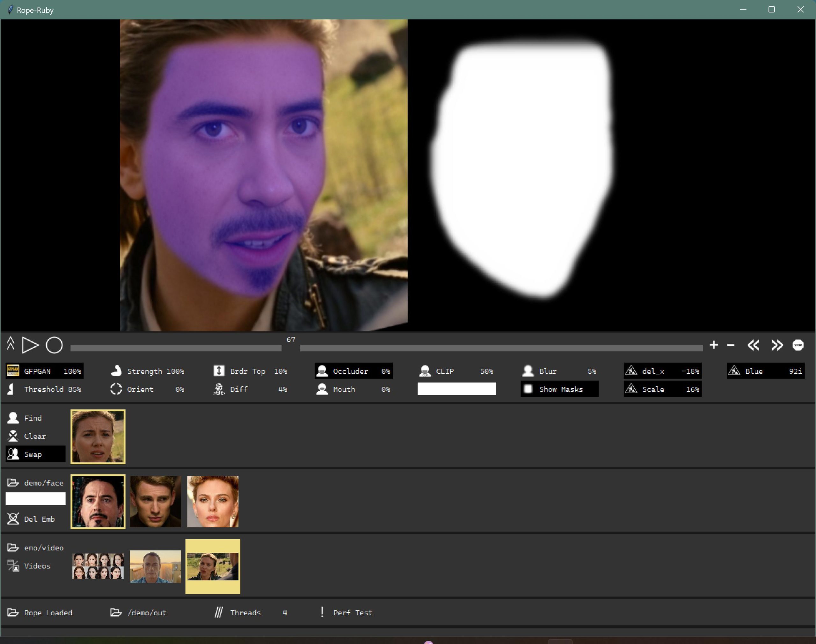Jump to next marker with double-right arrows
816x644 pixels.
[x=777, y=345]
